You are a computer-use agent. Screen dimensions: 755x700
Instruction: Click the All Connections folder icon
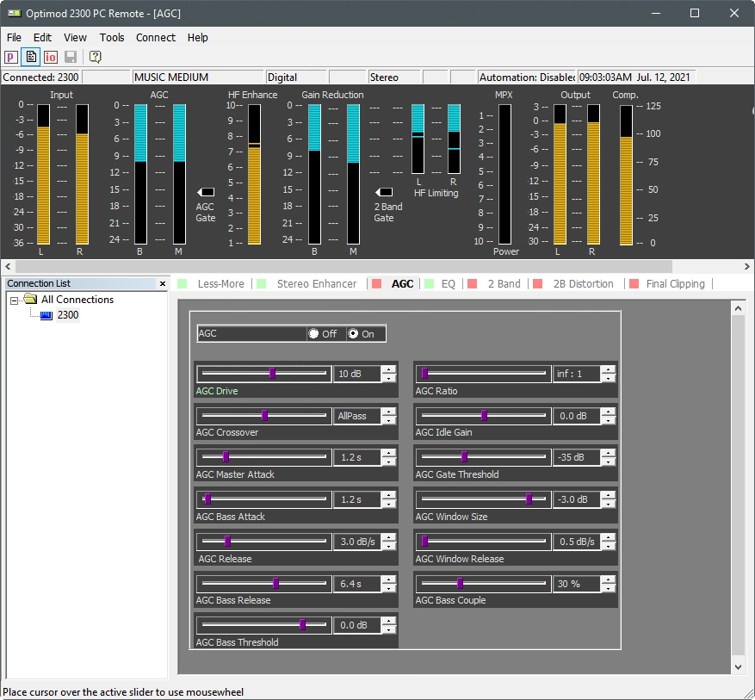pyautogui.click(x=31, y=300)
